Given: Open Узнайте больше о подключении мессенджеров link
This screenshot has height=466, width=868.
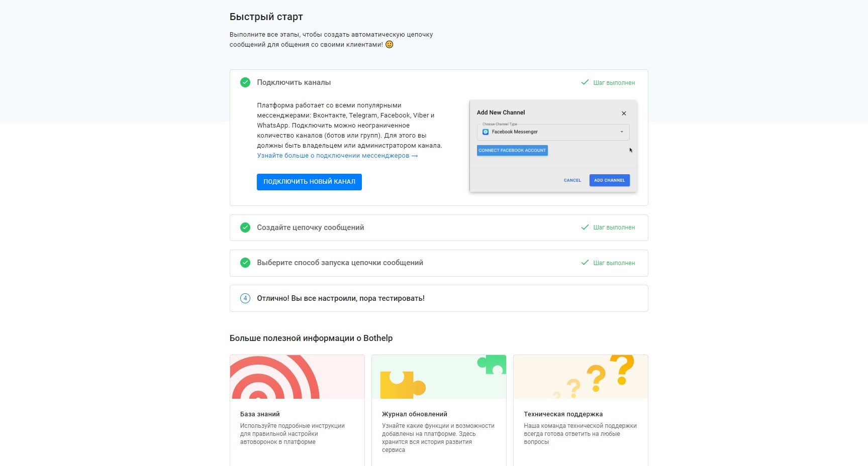Looking at the screenshot, I should coord(337,156).
